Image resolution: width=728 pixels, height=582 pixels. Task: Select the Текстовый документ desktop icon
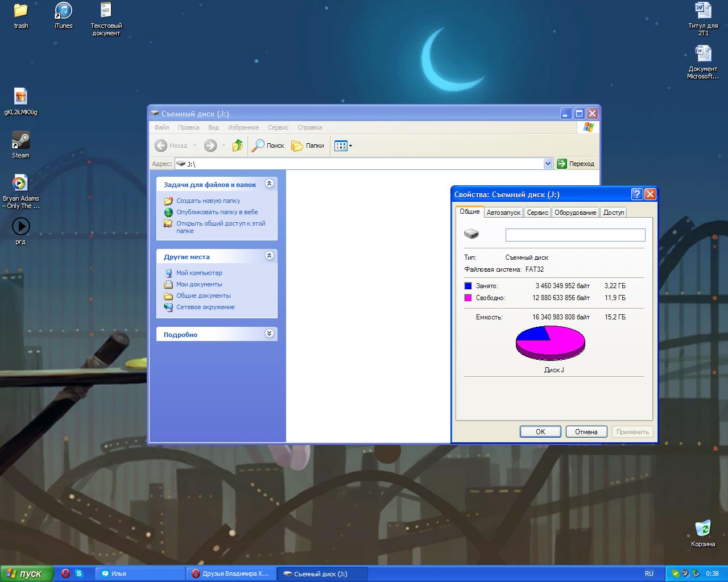[x=106, y=19]
